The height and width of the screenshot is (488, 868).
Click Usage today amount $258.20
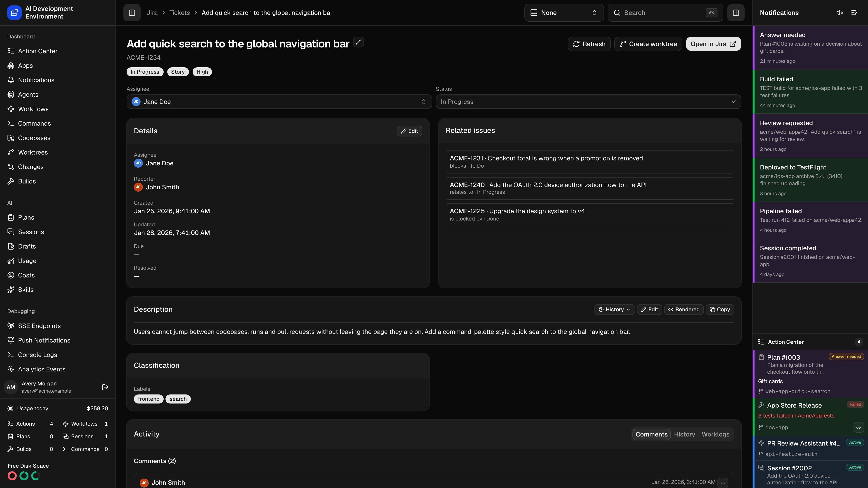tap(97, 408)
